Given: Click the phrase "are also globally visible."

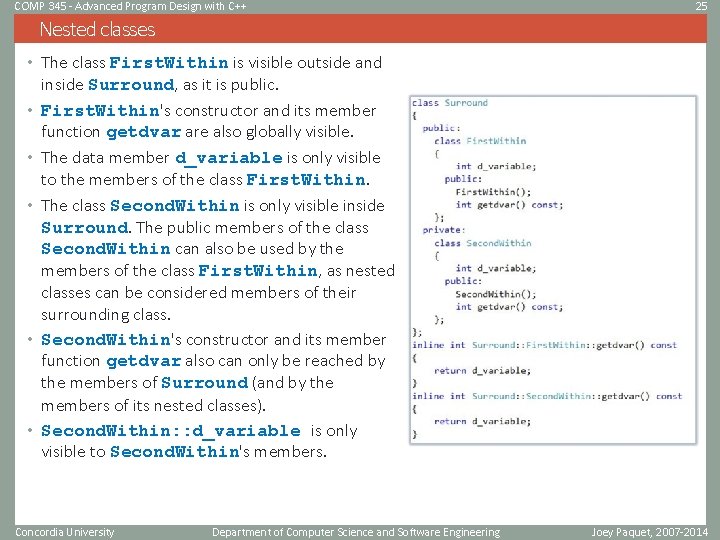Looking at the screenshot, I should point(270,132).
